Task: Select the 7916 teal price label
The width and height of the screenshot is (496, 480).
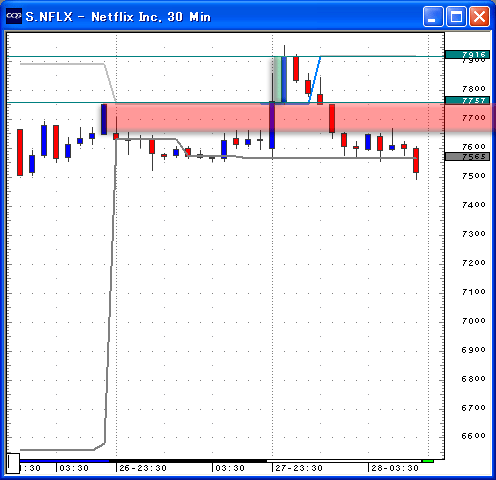Action: pos(467,54)
